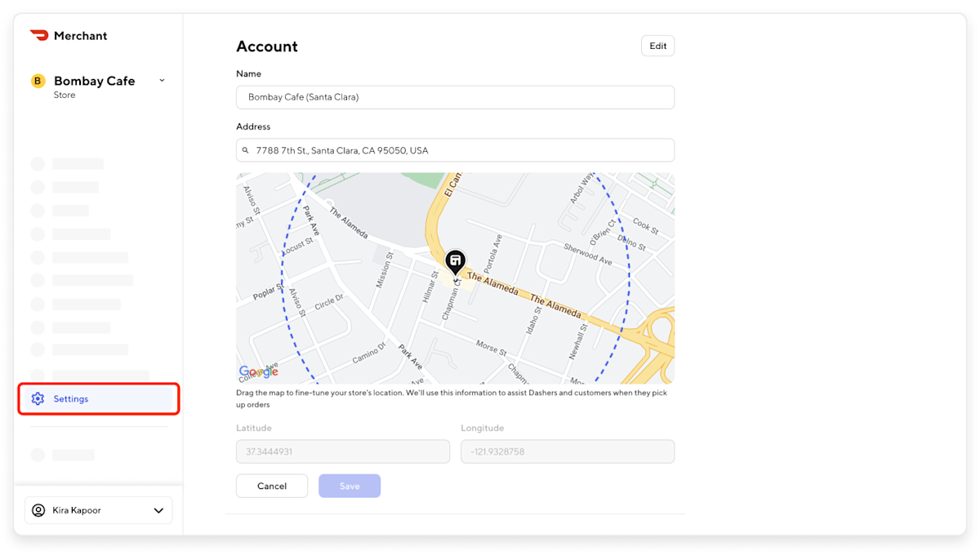This screenshot has height=560, width=980.
Task: Click the Morse St label on map
Action: 492,347
